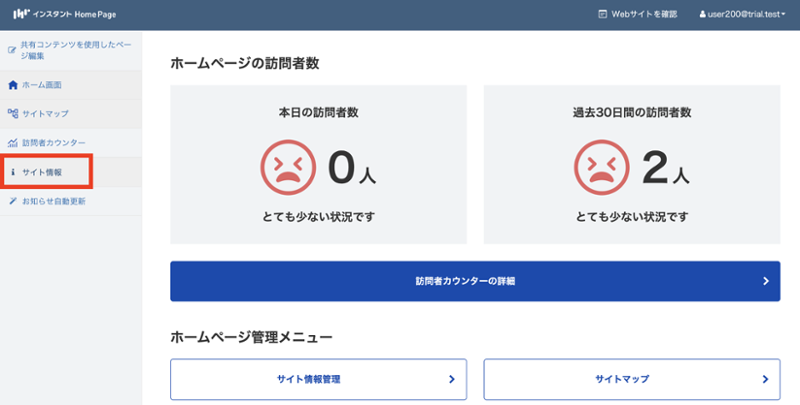The height and width of the screenshot is (405, 800).
Task: Click the info icon beside サイト情報
Action: [12, 172]
